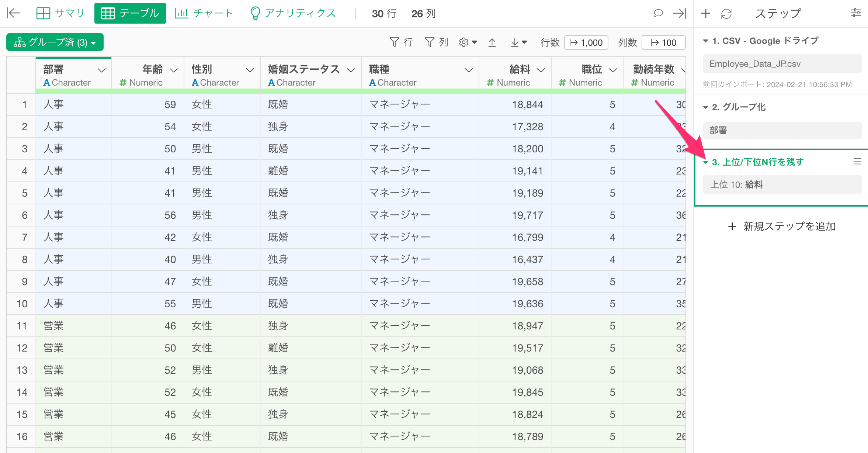Select 離婚 cell in row 4

point(310,171)
